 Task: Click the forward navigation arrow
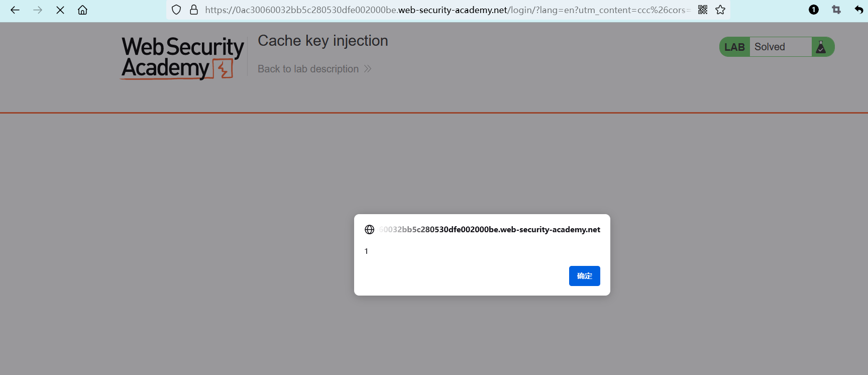38,10
